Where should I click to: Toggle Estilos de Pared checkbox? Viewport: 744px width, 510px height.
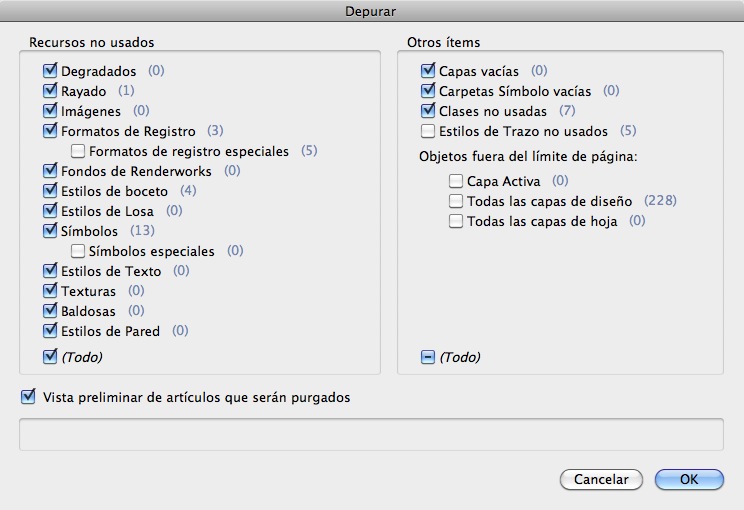pos(50,331)
